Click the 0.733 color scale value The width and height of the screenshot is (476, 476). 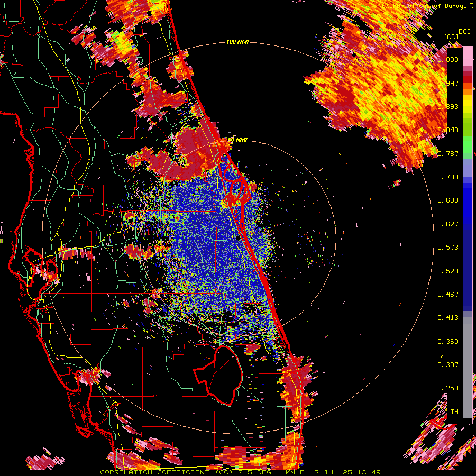pos(448,177)
